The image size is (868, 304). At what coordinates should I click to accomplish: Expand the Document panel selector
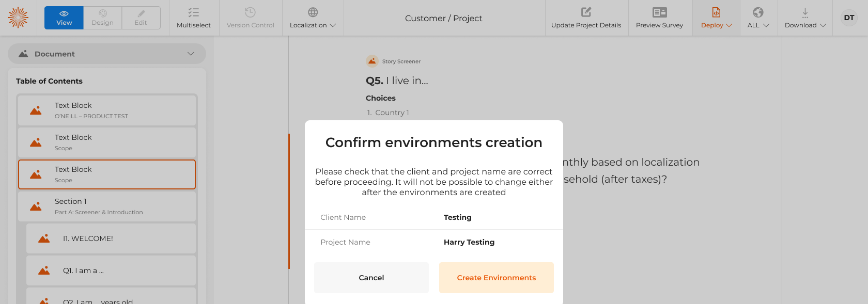[107, 54]
